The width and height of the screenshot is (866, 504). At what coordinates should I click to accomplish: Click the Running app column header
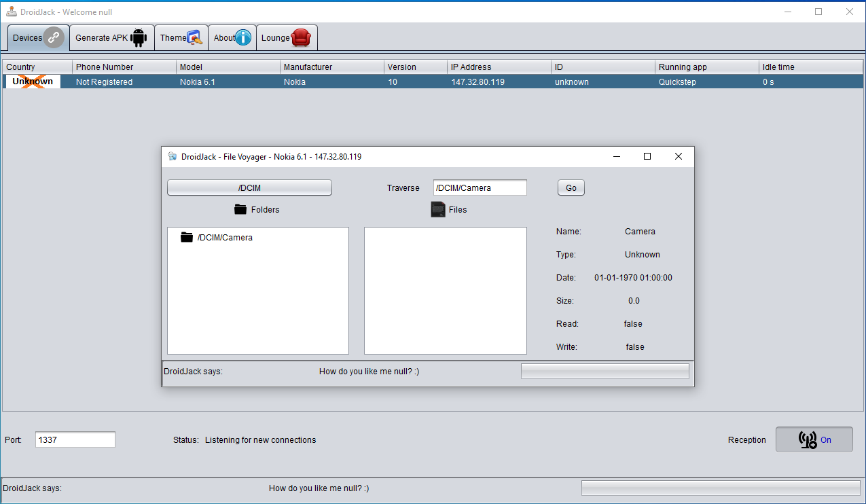pos(706,67)
